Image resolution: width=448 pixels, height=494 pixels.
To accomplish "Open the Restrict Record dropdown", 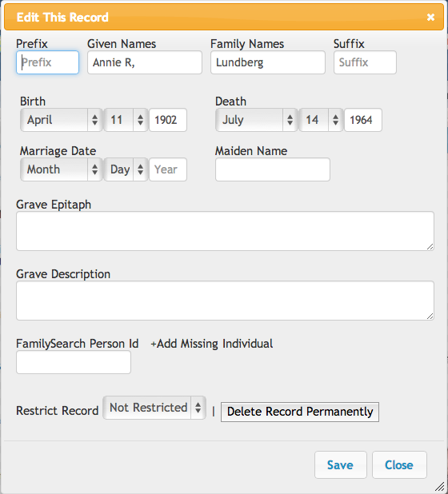I will [154, 408].
